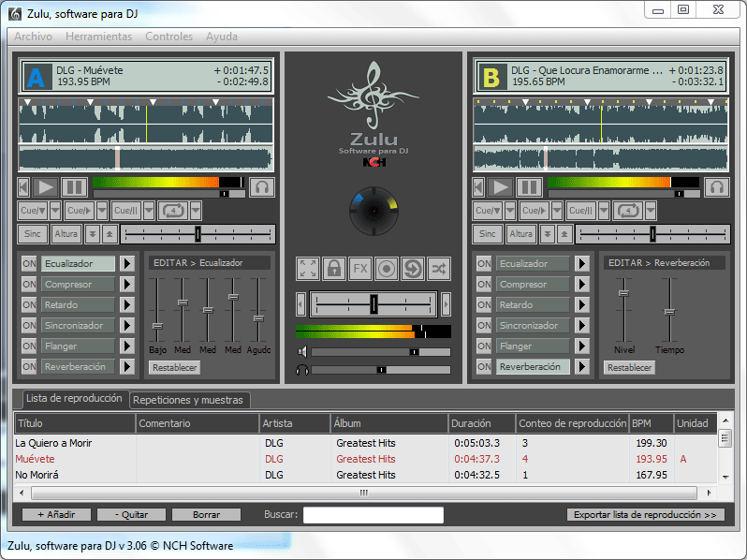Open the Ayuda menu

222,37
